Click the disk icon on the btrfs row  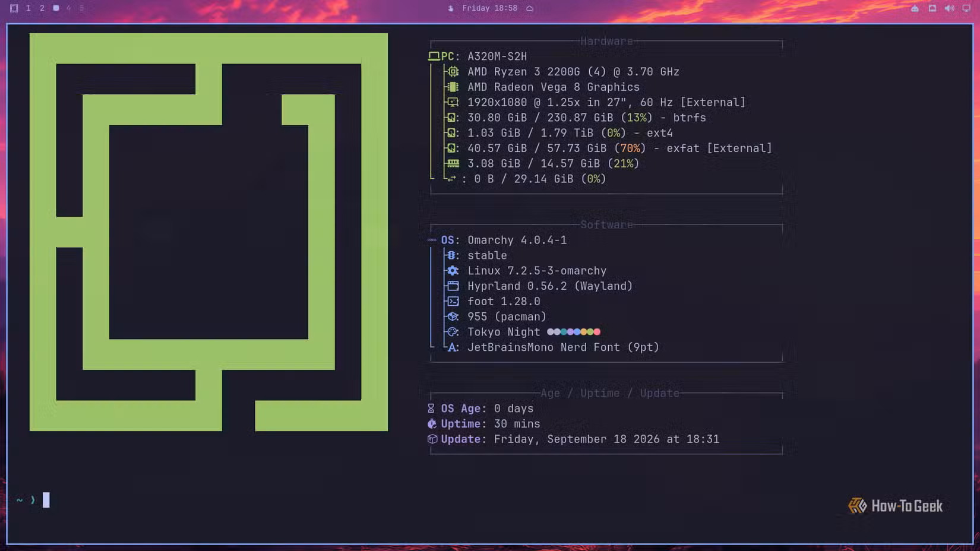452,118
